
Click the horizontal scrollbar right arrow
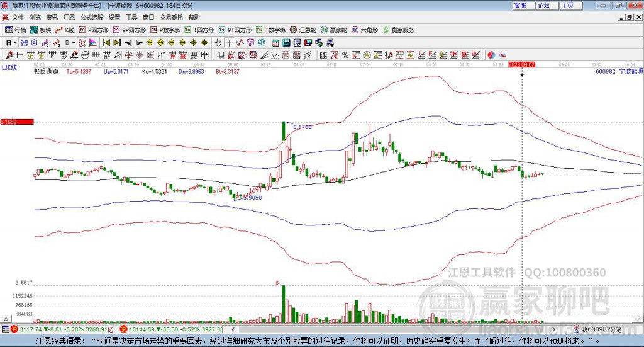click(x=553, y=329)
